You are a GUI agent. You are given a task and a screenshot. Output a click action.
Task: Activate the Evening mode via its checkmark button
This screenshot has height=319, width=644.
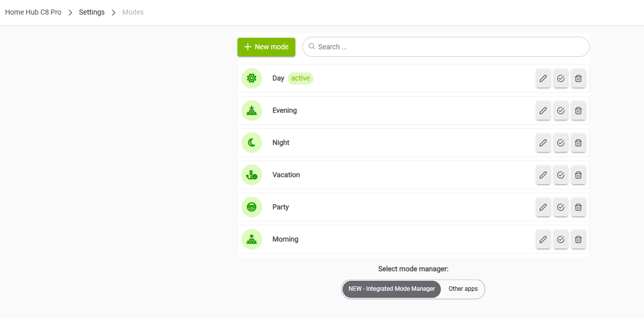point(561,111)
